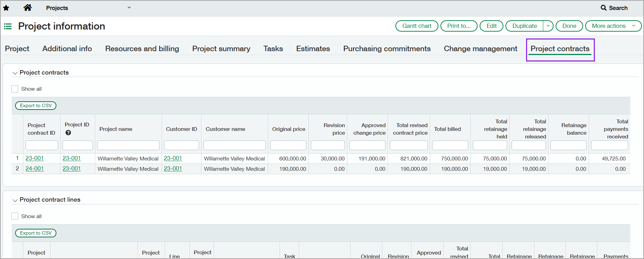Open the More actions menu
Image resolution: width=644 pixels, height=259 pixels.
[x=613, y=26]
